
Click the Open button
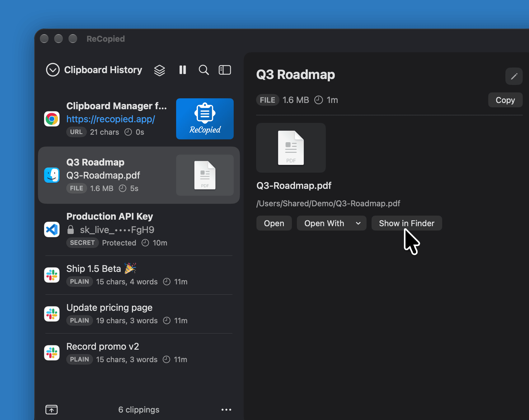pyautogui.click(x=274, y=223)
